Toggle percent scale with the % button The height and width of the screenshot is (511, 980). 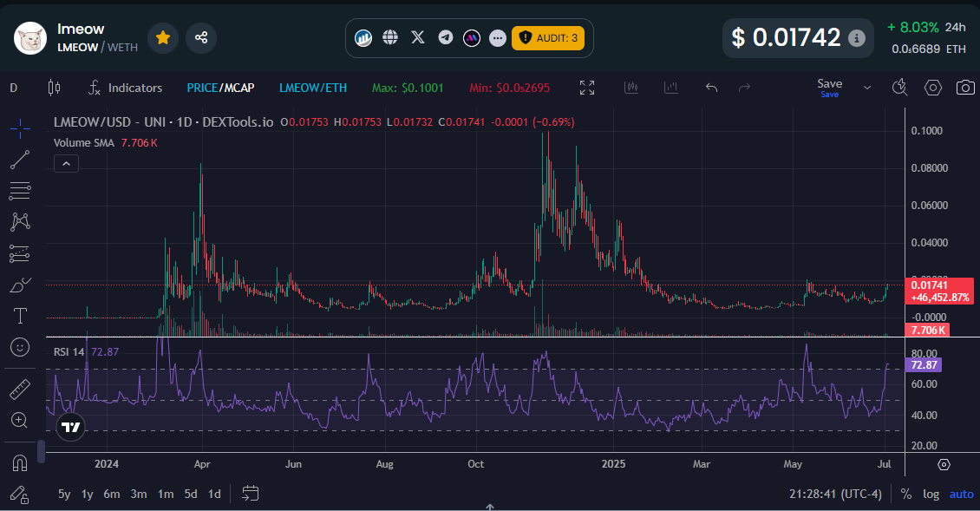(906, 495)
